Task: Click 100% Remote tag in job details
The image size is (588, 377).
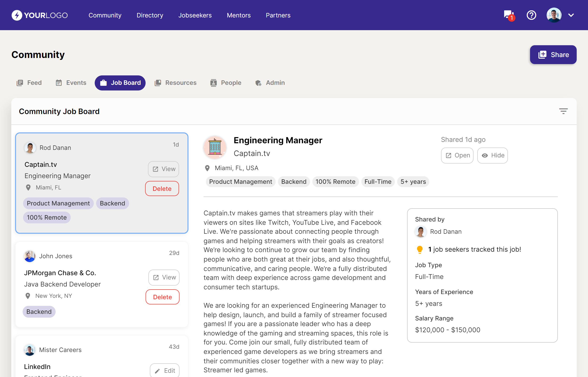Action: pyautogui.click(x=335, y=182)
